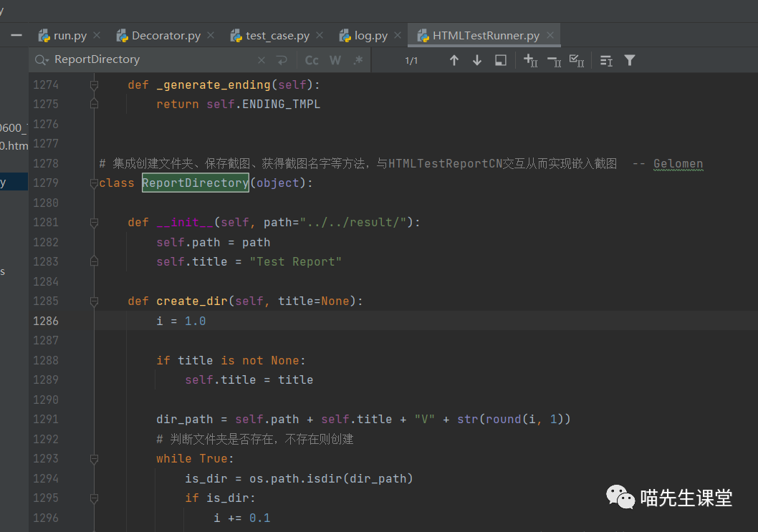The image size is (758, 532).
Task: Collapse create_dir method fold at line 1285
Action: tap(95, 301)
